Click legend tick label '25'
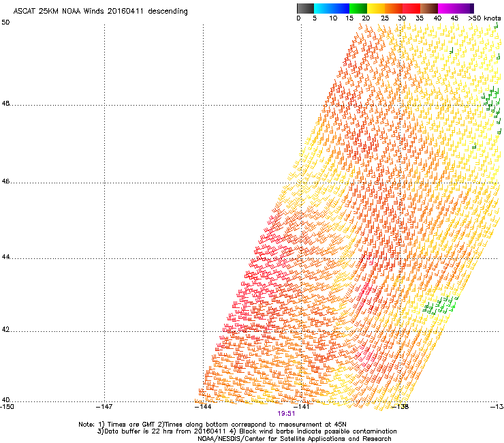Viewport: 504px width, 443px height. point(385,18)
